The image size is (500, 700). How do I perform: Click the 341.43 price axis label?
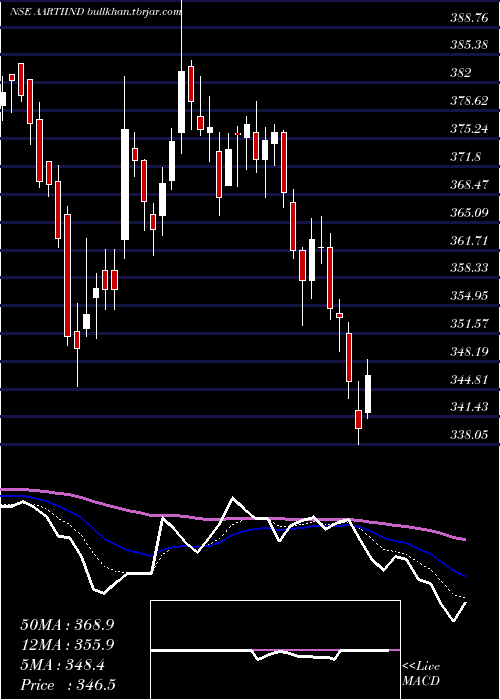[469, 407]
